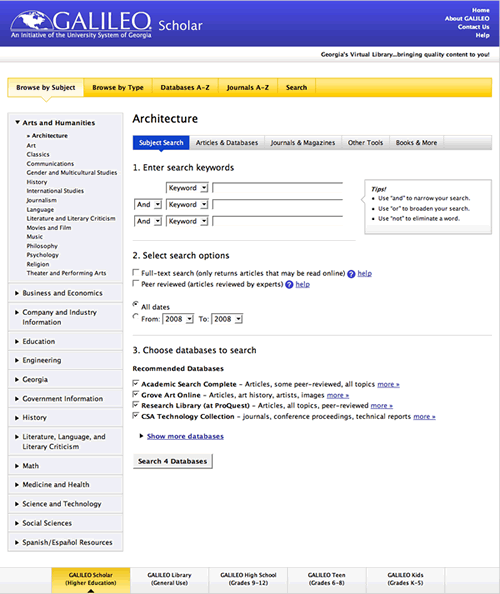
Task: Expand Engineering category
Action: point(17,360)
